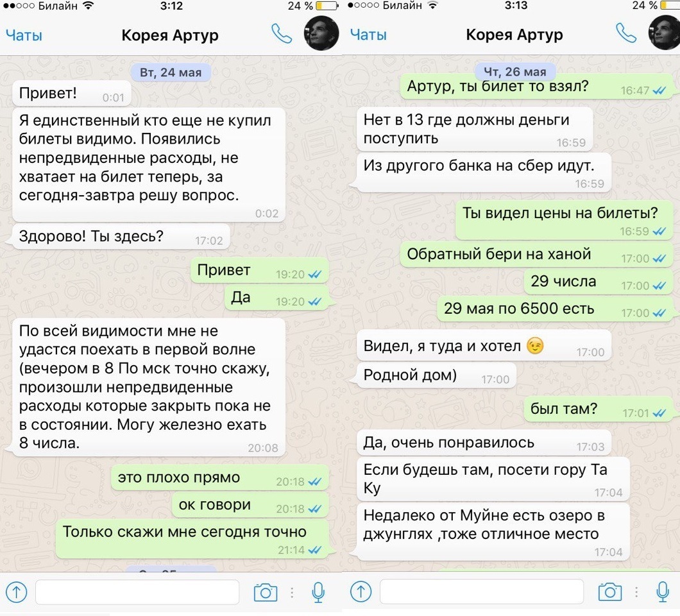The height and width of the screenshot is (616, 680).
Task: Tap the phone call icon in left chat
Action: (x=282, y=33)
